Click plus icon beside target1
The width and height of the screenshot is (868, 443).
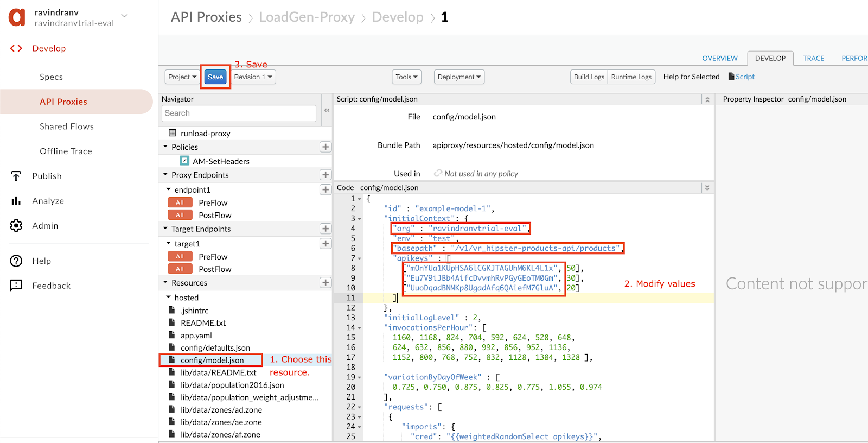point(325,244)
